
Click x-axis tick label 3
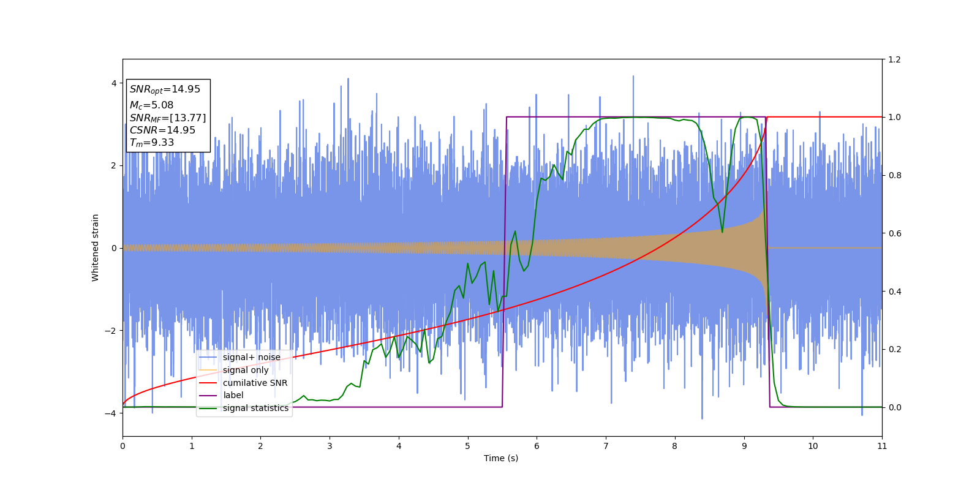(x=330, y=446)
